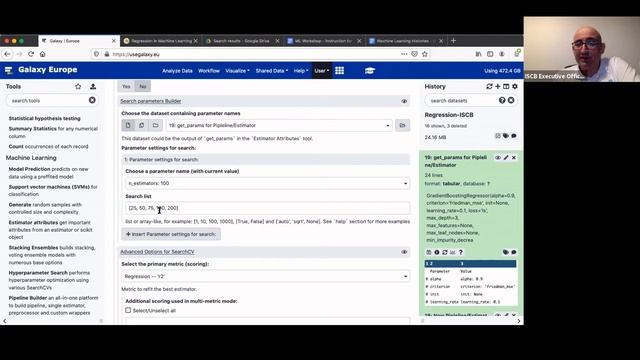This screenshot has height=360, width=640.
Task: Reload the page in browser
Action: click(x=31, y=54)
